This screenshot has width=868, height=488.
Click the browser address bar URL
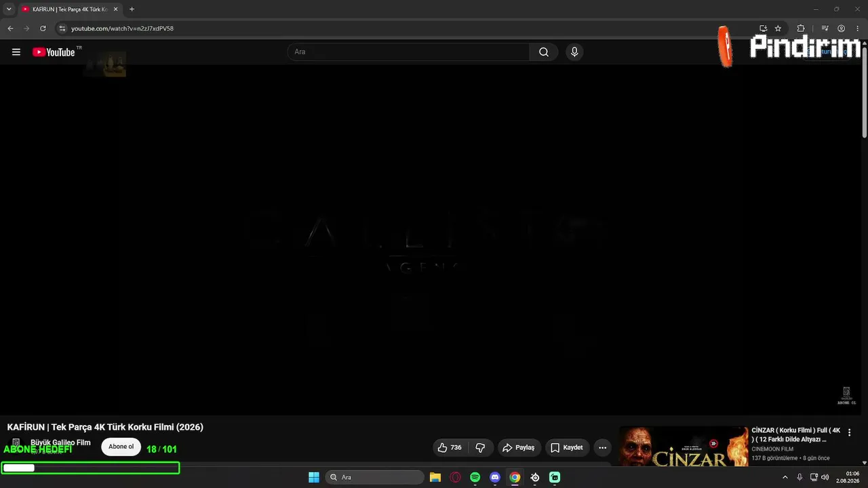coord(123,28)
